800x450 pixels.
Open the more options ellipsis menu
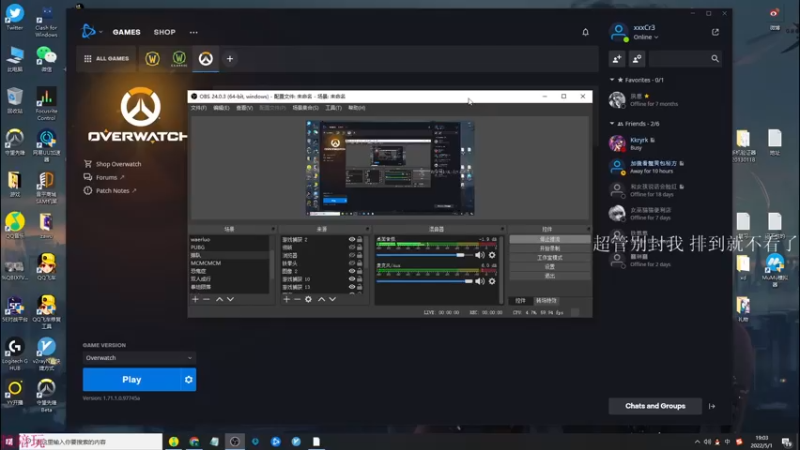[193, 32]
